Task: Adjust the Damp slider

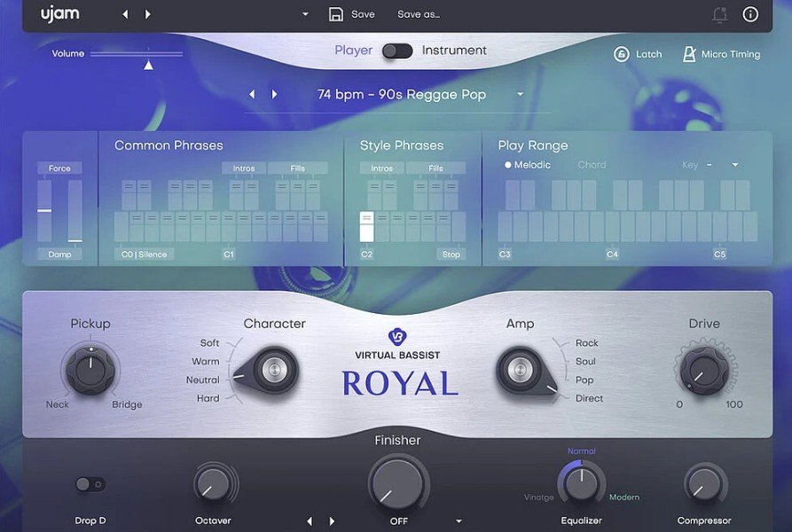Action: click(74, 210)
